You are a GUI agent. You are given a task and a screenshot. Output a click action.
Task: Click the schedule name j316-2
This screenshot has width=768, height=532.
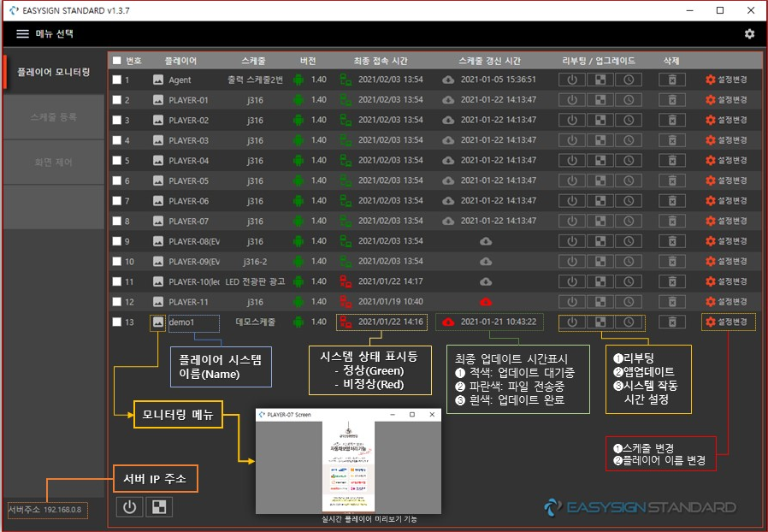coord(255,262)
